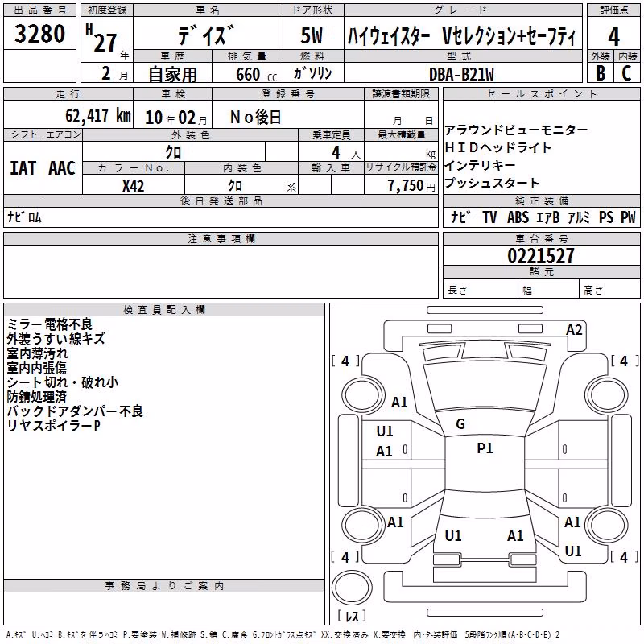This screenshot has width=644, height=644.
Task: Select the overall evaluation score 4
Action: pos(613,36)
